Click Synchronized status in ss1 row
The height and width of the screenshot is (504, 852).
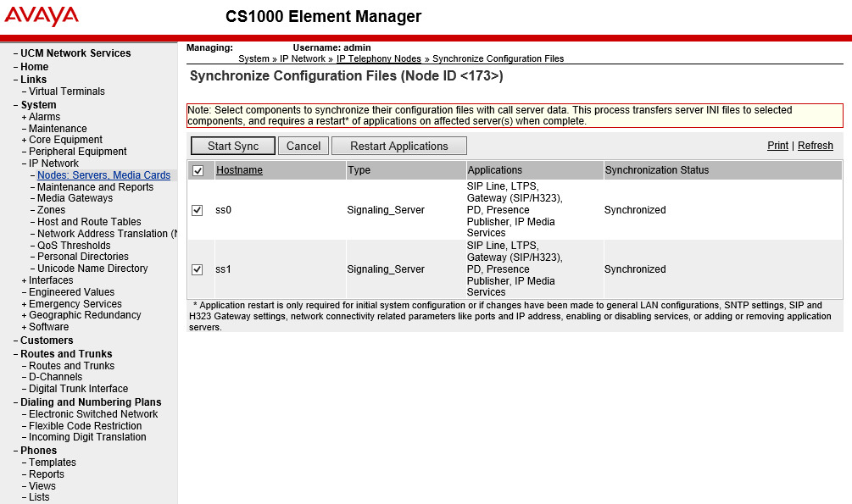click(635, 269)
